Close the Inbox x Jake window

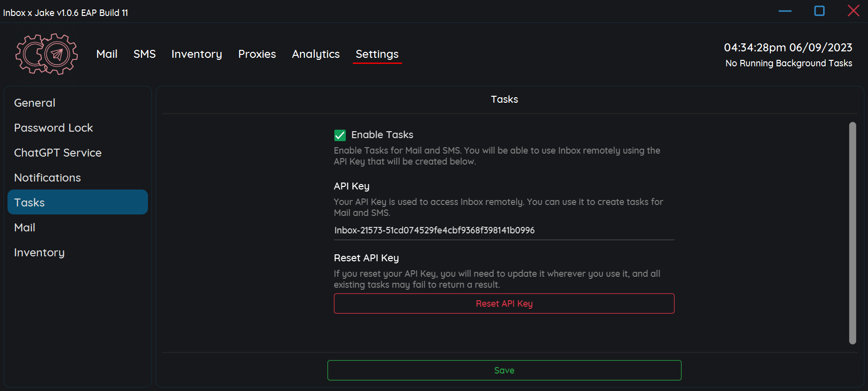coord(853,11)
